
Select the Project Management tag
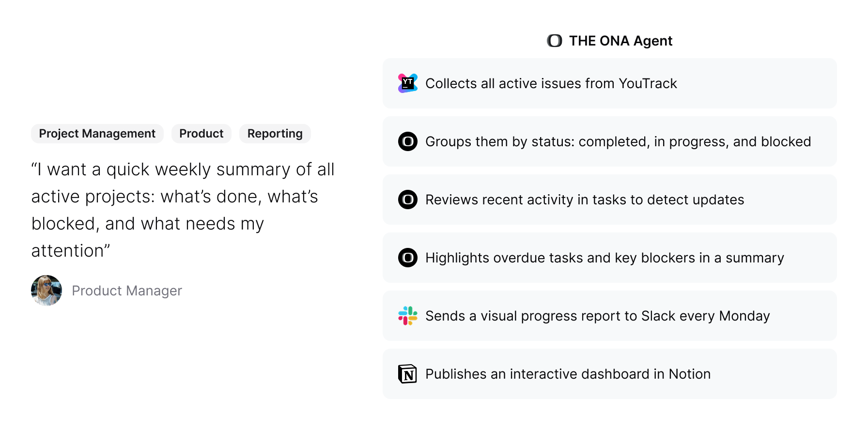pyautogui.click(x=97, y=134)
